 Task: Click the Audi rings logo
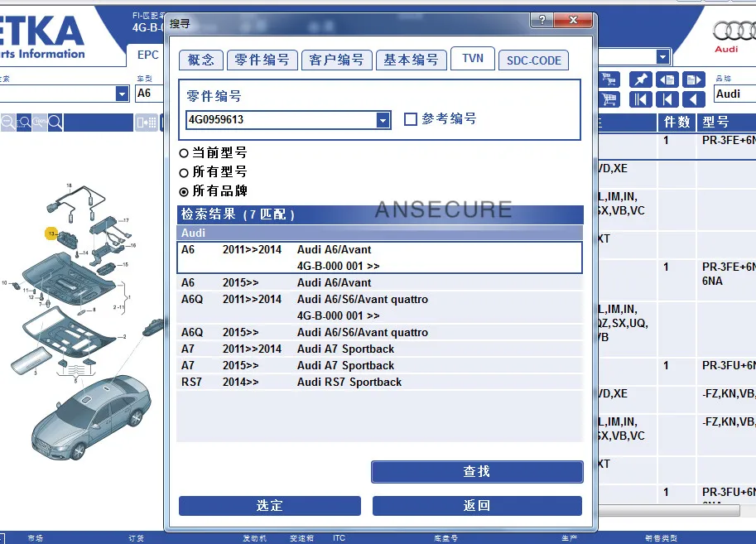(734, 31)
